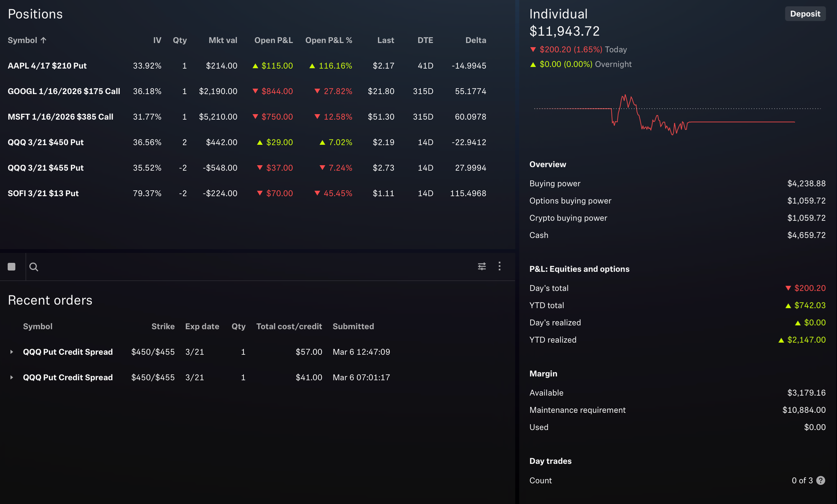837x504 pixels.
Task: Click the account value $11,943.72
Action: pos(564,31)
